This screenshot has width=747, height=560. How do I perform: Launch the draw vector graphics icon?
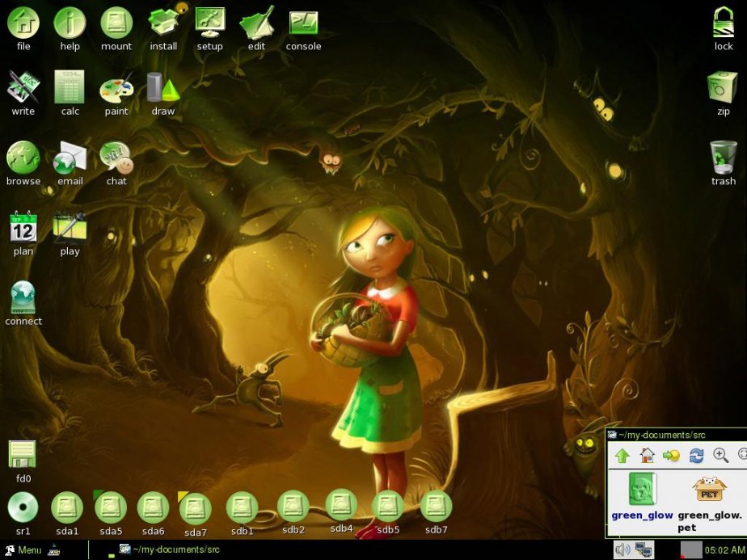pos(163,87)
